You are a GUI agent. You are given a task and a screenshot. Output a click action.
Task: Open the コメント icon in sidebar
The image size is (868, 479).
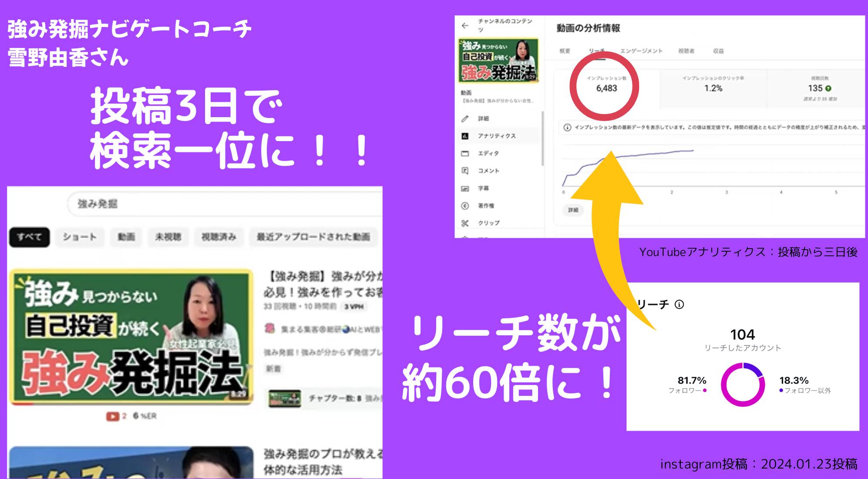click(465, 171)
